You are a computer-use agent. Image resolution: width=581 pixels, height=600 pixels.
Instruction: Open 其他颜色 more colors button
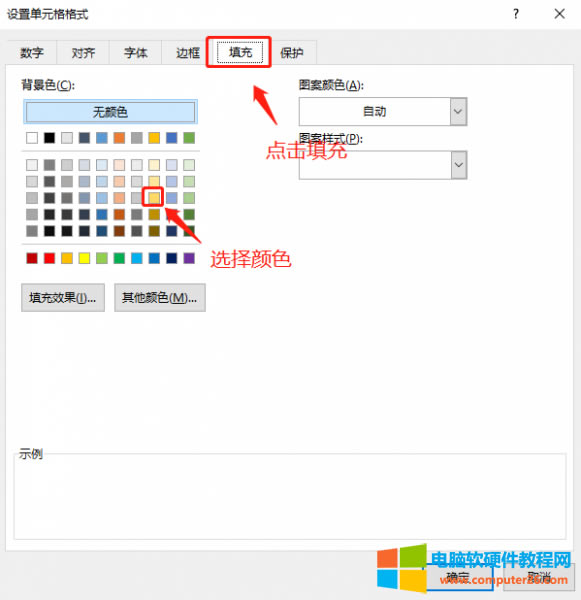tap(160, 297)
